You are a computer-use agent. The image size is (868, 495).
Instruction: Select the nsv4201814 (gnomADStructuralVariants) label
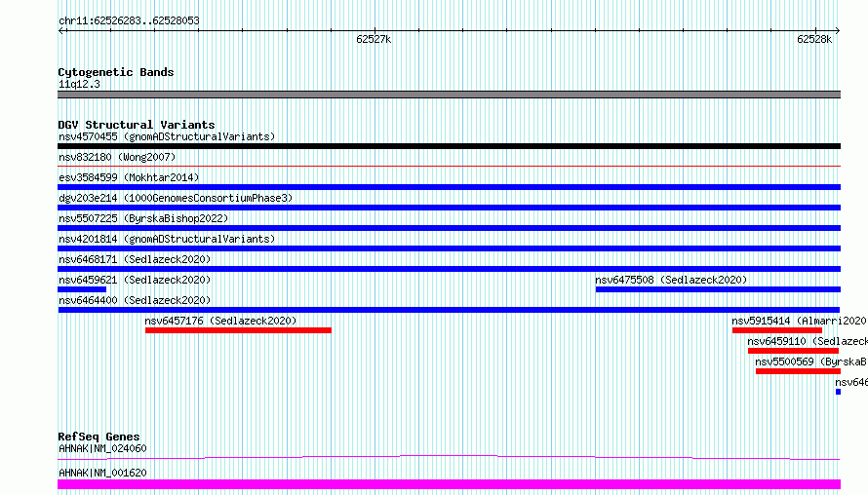pos(167,239)
